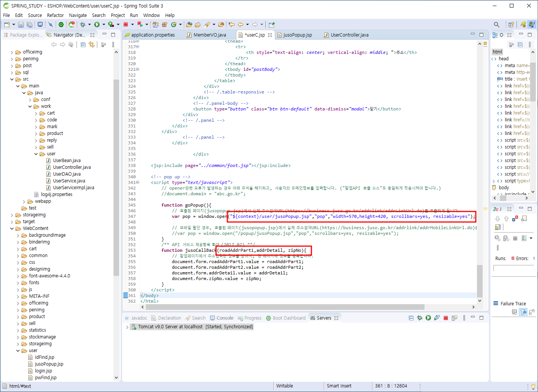Click the Writable status bar field
Viewport: 538px width, 392px height.
(285, 386)
